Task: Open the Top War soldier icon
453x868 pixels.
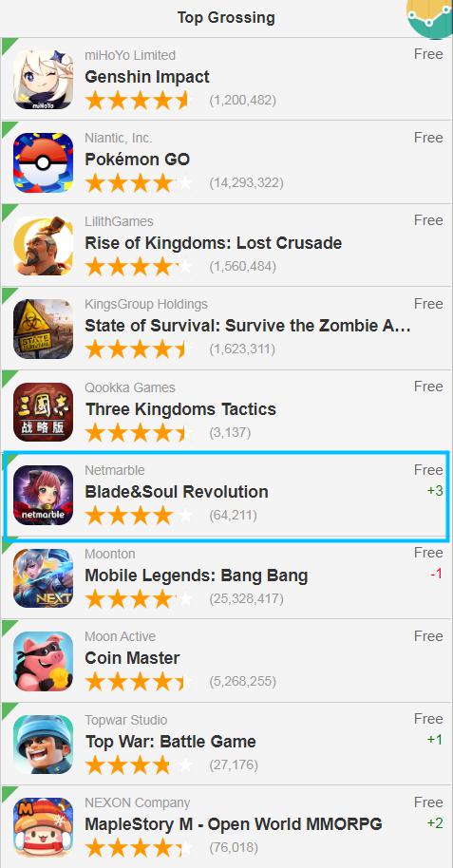Action: (43, 745)
